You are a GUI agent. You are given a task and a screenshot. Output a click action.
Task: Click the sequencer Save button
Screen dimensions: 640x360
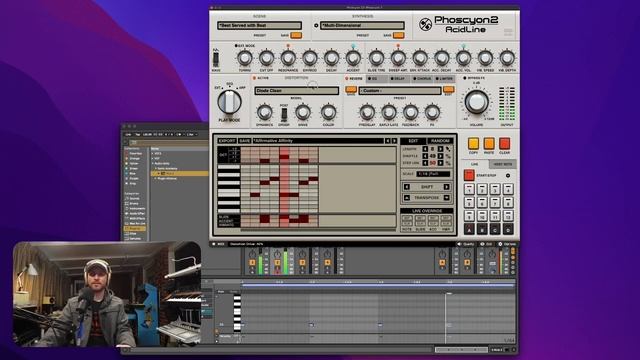click(244, 141)
